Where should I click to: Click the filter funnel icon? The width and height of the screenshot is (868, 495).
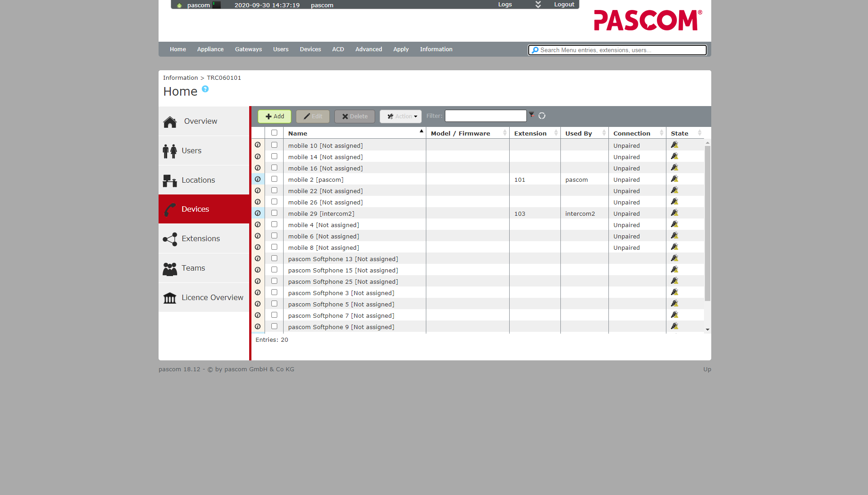tap(531, 115)
